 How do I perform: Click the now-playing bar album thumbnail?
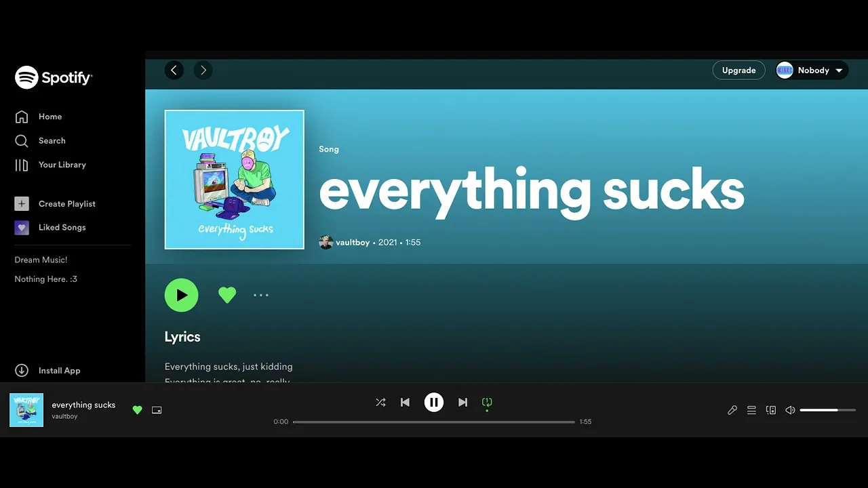(x=26, y=410)
